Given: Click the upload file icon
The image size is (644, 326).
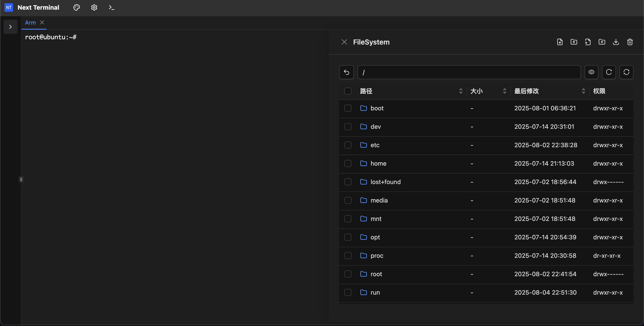Looking at the screenshot, I should pos(560,42).
